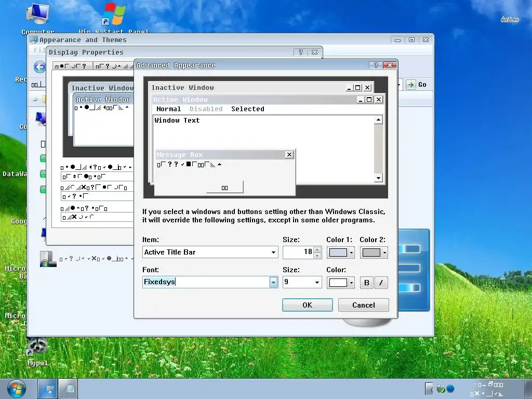Click the white font Color swatch

(338, 283)
